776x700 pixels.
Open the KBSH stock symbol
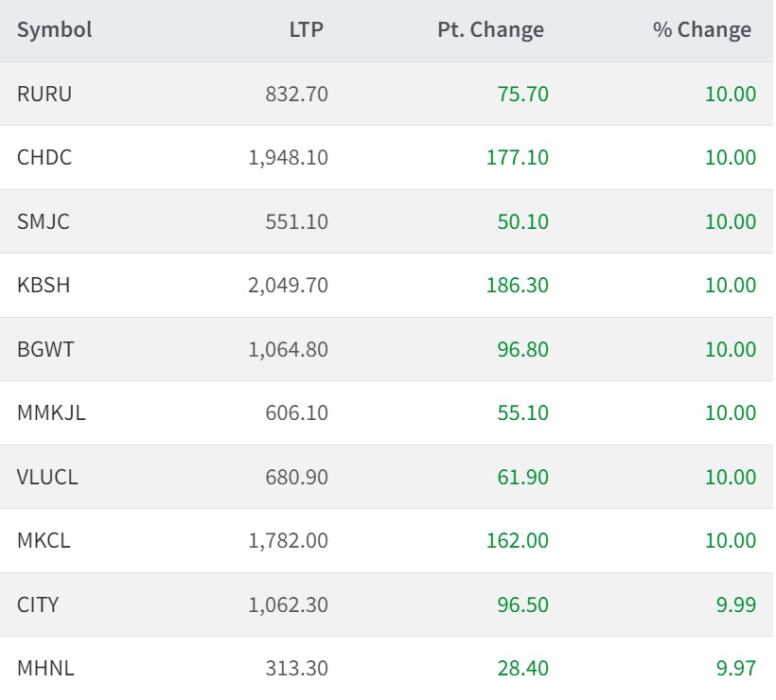[44, 285]
